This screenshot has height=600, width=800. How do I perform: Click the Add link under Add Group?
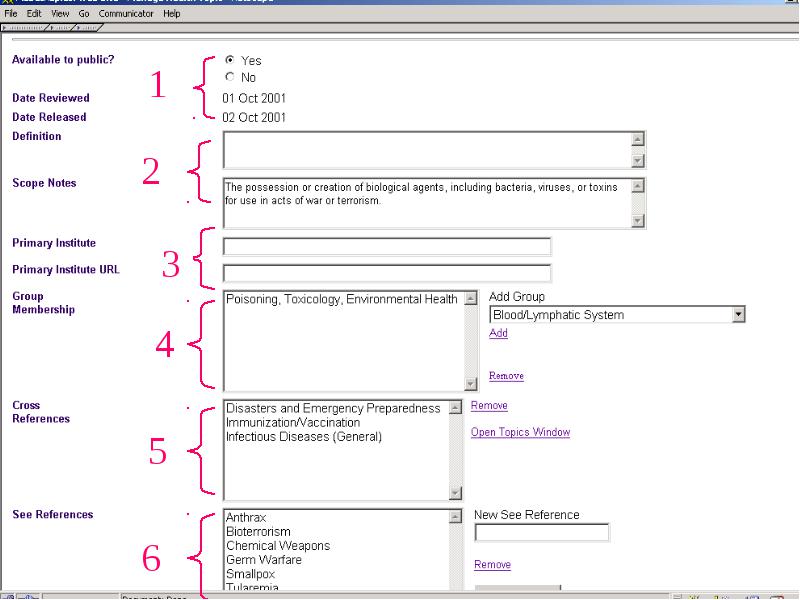pyautogui.click(x=498, y=333)
